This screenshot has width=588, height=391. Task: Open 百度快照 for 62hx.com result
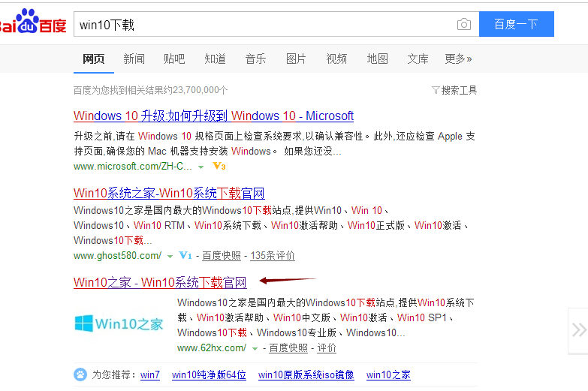coord(288,348)
